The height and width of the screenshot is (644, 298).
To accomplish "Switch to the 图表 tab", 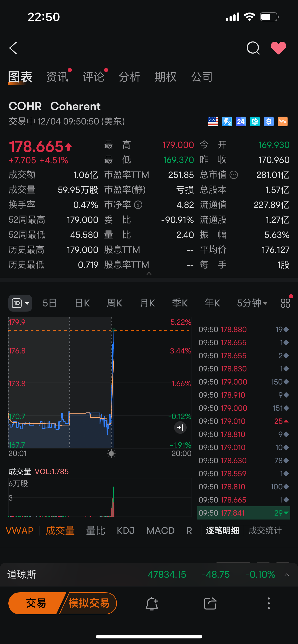I will pos(20,77).
